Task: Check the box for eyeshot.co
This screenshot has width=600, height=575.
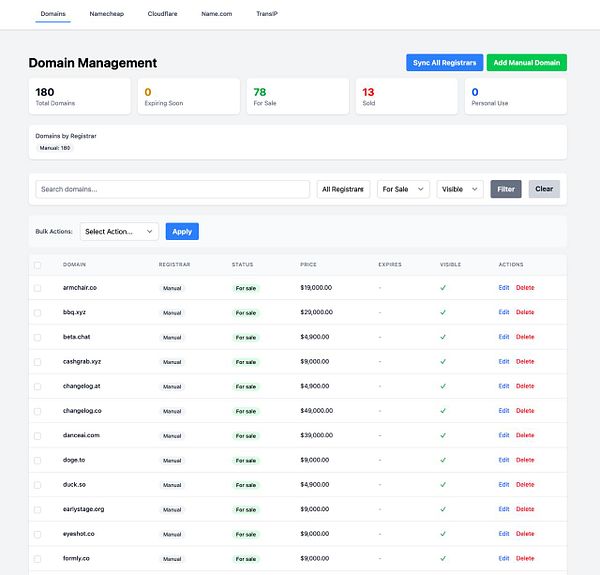Action: [x=38, y=534]
